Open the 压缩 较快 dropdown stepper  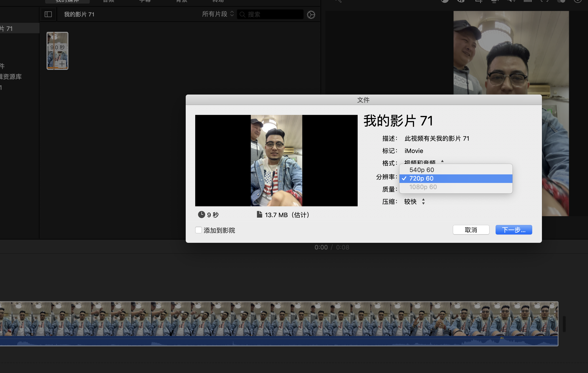tap(423, 202)
